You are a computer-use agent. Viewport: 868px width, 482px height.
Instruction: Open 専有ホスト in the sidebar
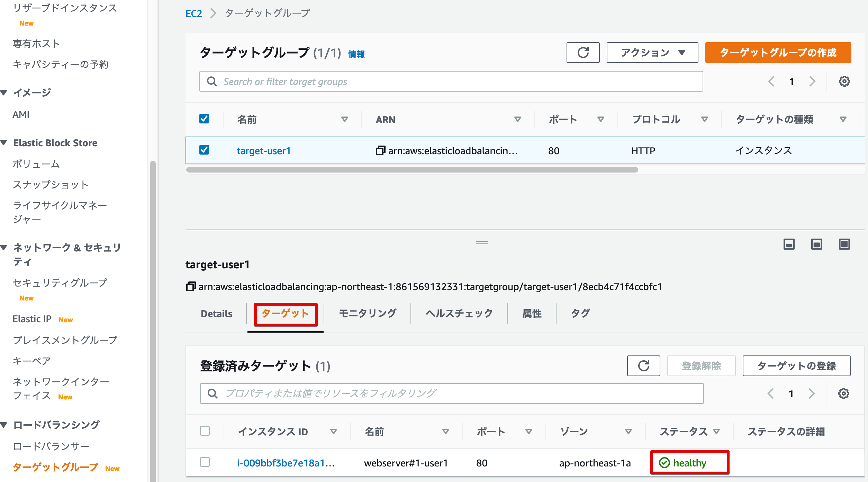(36, 44)
